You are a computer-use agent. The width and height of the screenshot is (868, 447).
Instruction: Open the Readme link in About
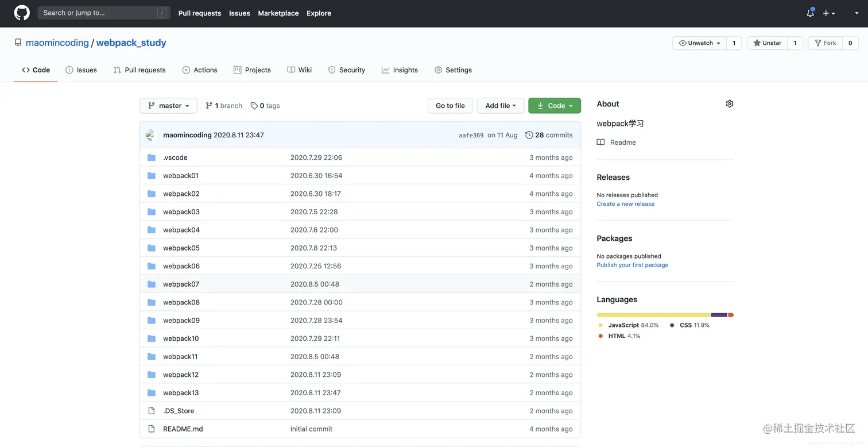coord(617,142)
